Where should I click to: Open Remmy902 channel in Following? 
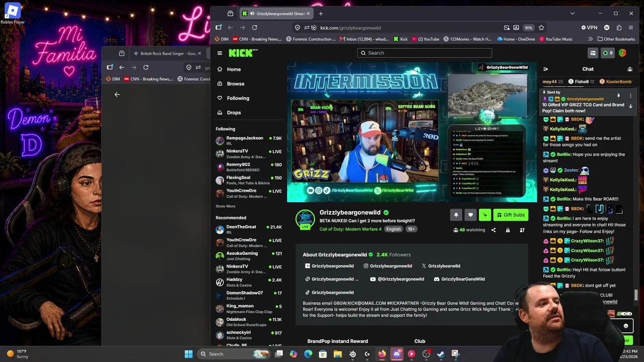pyautogui.click(x=249, y=167)
